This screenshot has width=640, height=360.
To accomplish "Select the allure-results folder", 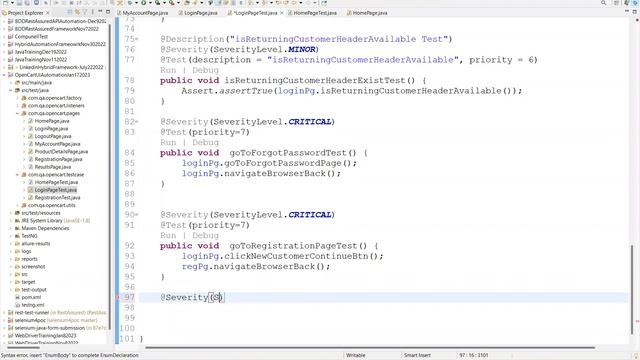I will click(x=36, y=244).
